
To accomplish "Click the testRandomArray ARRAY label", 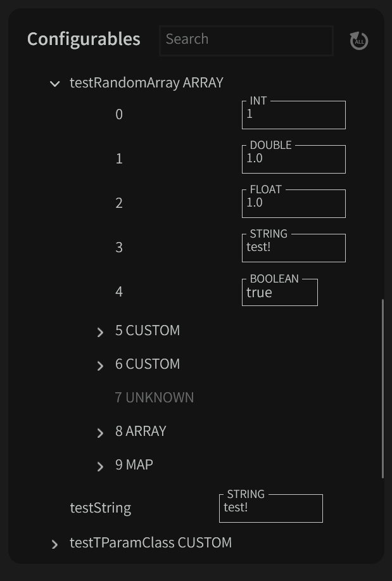I will click(146, 83).
